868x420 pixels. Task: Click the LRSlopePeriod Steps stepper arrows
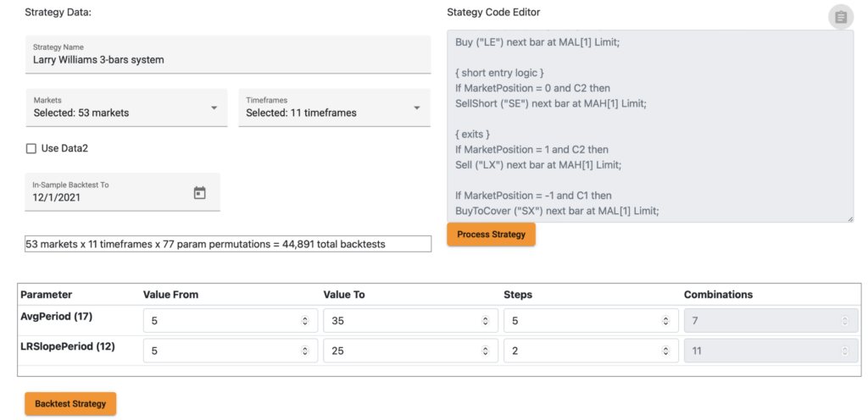[665, 351]
